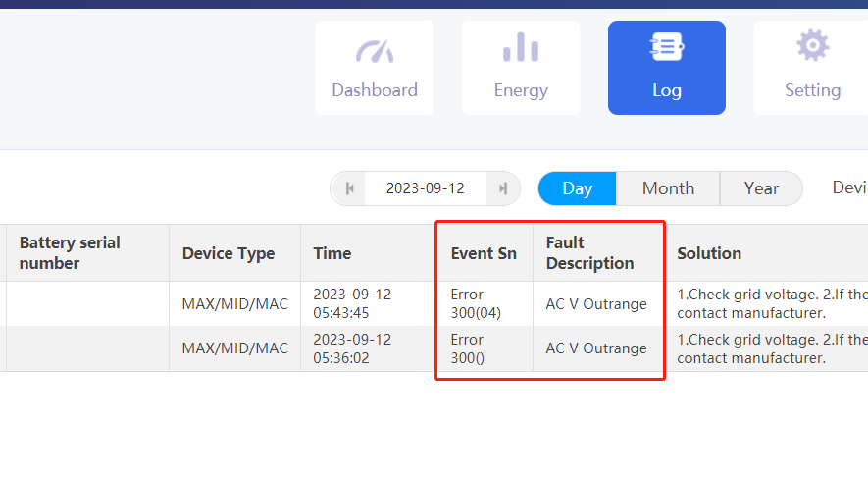Go to next date arrow
The image size is (868, 482).
tap(502, 188)
